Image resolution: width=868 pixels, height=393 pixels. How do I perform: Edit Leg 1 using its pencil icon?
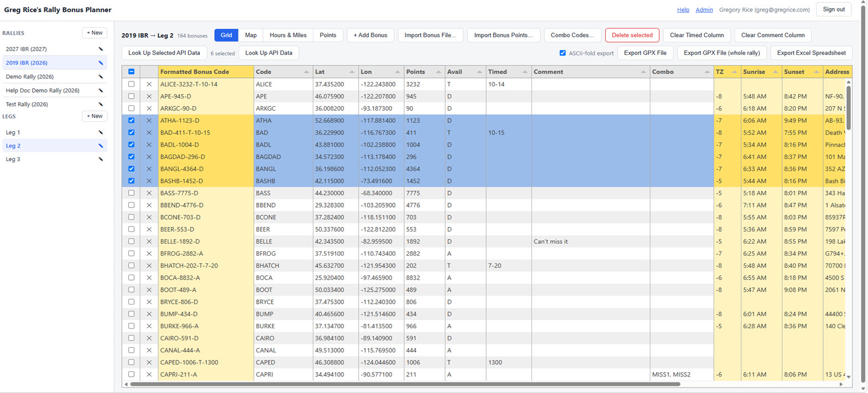point(101,132)
